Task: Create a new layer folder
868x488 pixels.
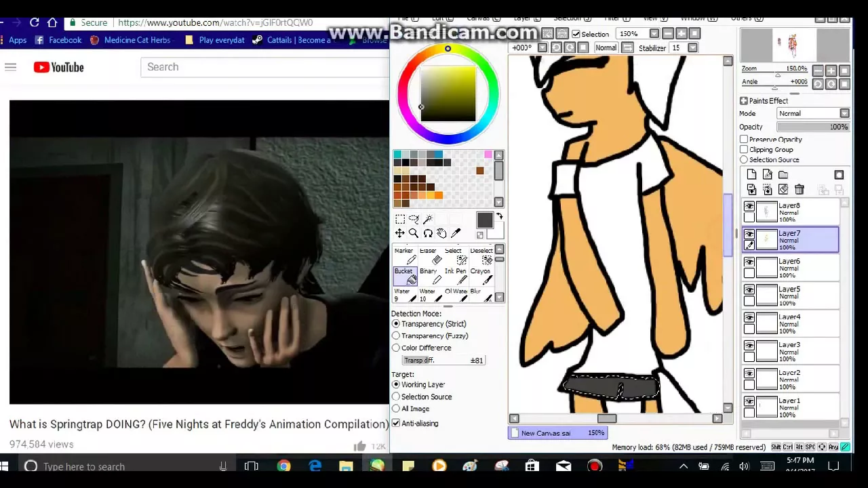Action: pos(783,175)
